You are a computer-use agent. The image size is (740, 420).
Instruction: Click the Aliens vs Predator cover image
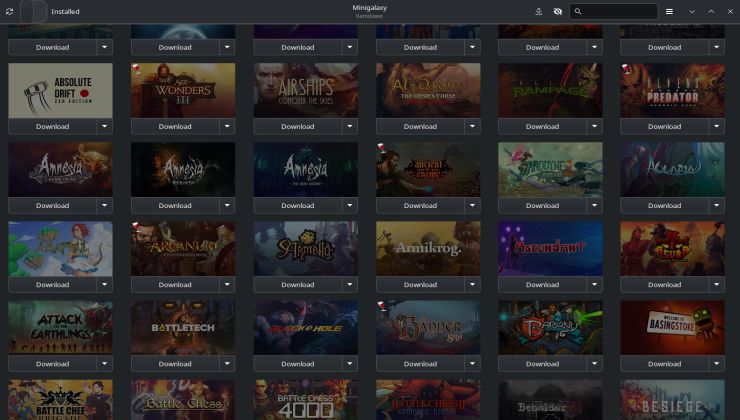pyautogui.click(x=672, y=90)
